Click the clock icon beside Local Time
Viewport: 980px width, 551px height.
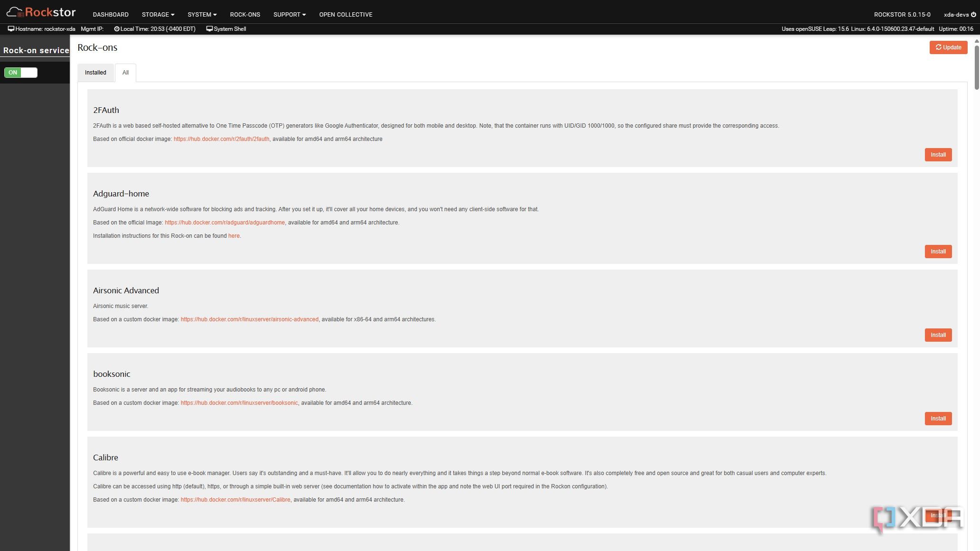pyautogui.click(x=117, y=29)
